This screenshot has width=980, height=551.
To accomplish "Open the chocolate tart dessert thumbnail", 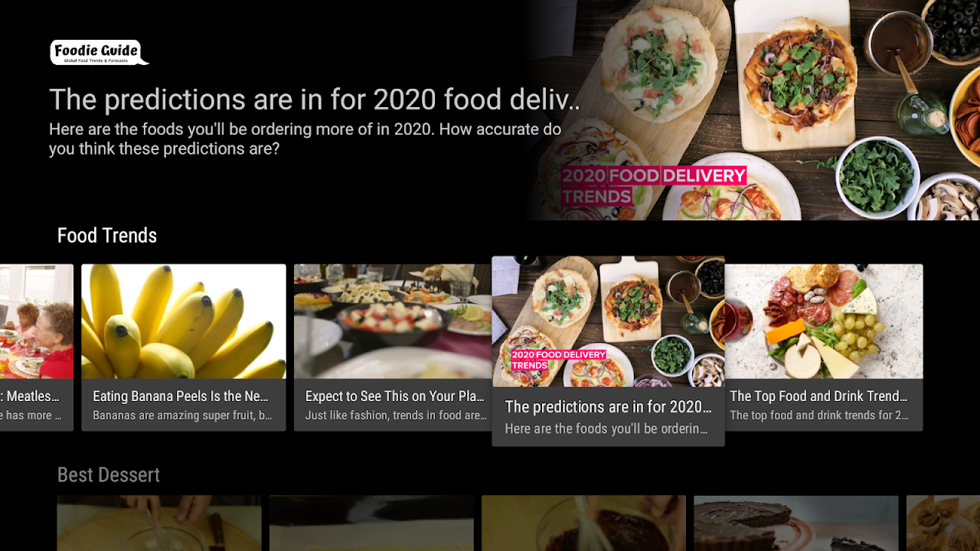I will click(x=796, y=523).
